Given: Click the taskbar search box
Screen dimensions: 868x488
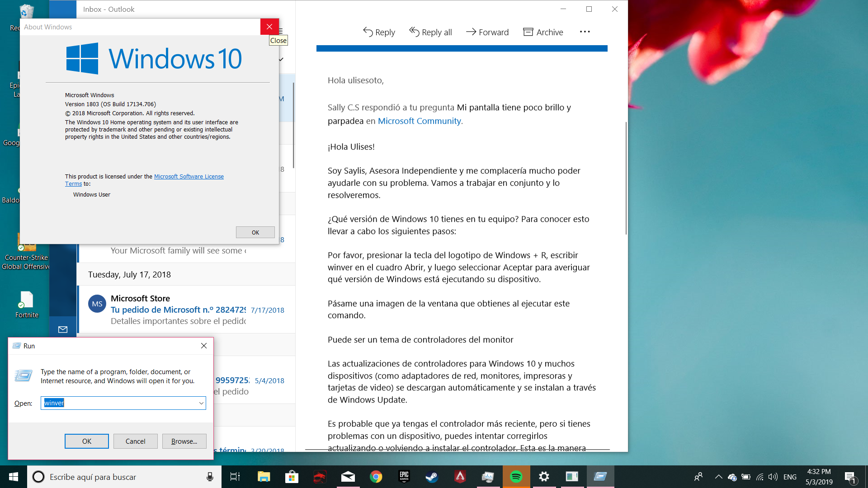Looking at the screenshot, I should 124,477.
